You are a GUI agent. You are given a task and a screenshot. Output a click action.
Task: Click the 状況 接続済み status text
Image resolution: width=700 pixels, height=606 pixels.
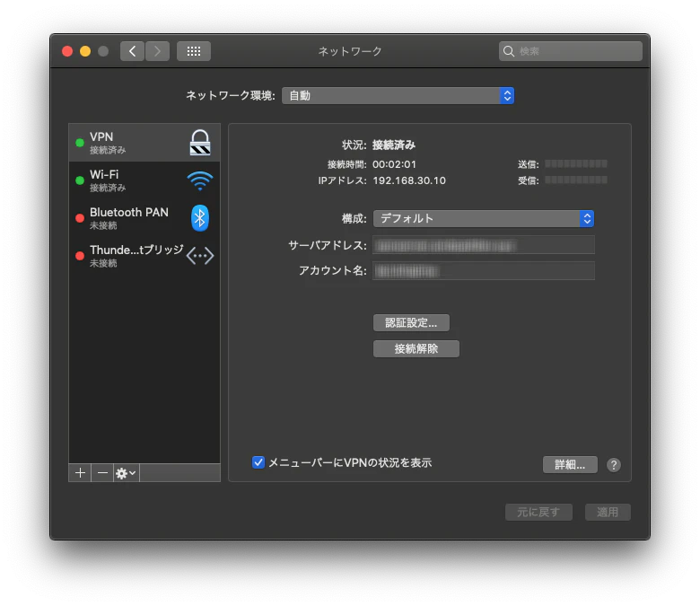tap(394, 145)
